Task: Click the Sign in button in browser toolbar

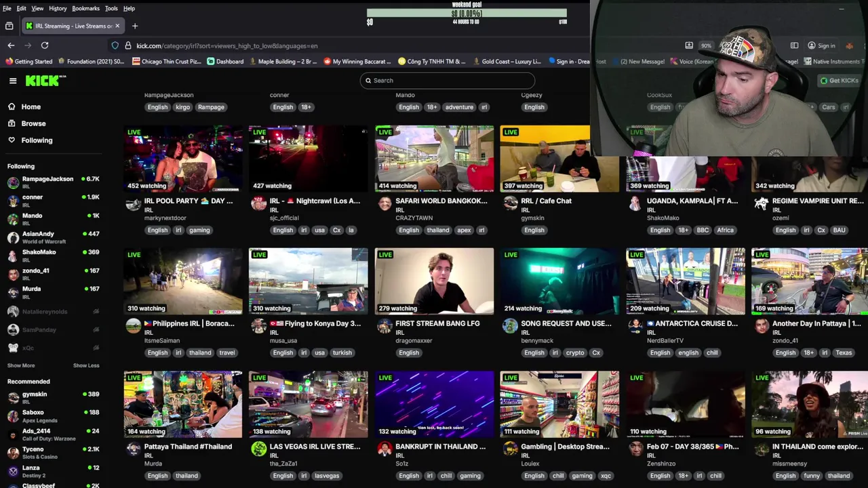Action: pyautogui.click(x=821, y=45)
